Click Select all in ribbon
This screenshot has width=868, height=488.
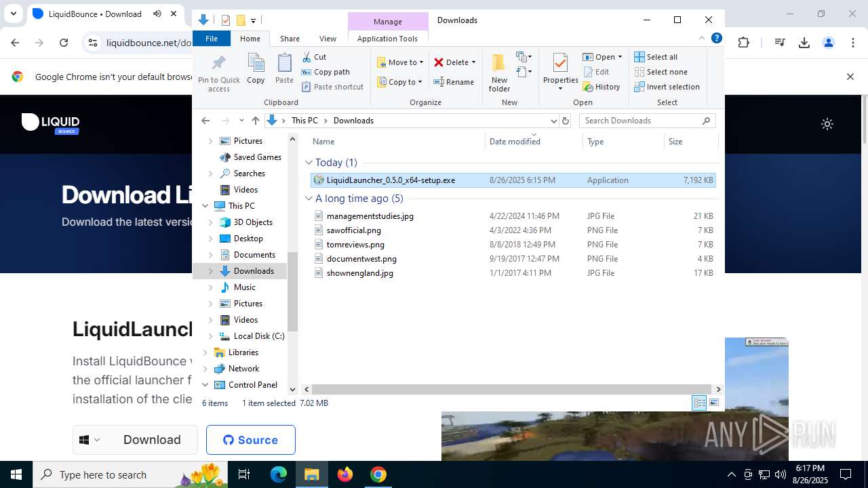point(656,57)
